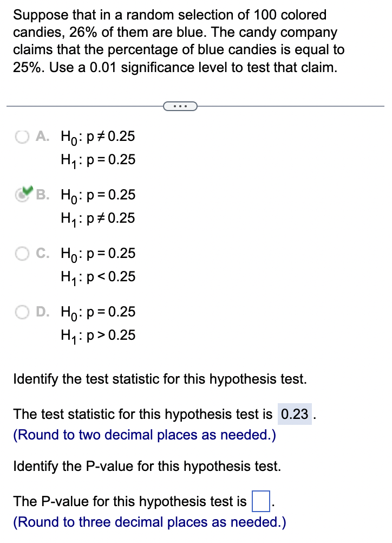Viewport: 392px width, 543px height.
Task: Click the rounding instruction for two decimals
Action: point(145,435)
